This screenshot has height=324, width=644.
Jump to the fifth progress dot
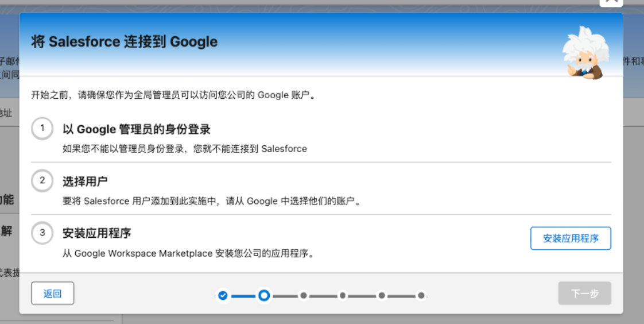(382, 295)
